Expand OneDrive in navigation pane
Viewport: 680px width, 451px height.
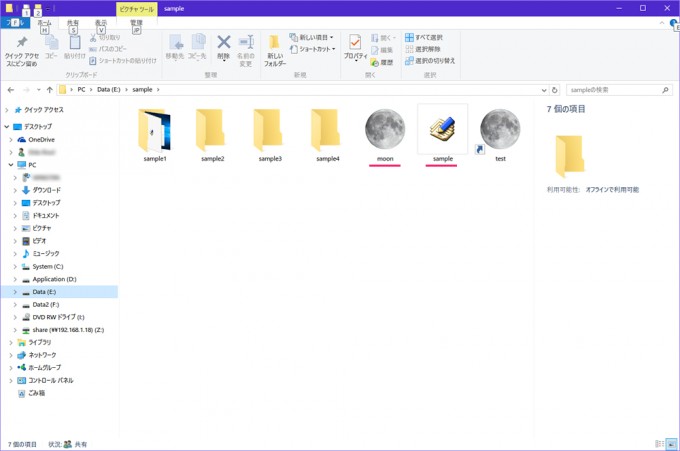click(11, 140)
